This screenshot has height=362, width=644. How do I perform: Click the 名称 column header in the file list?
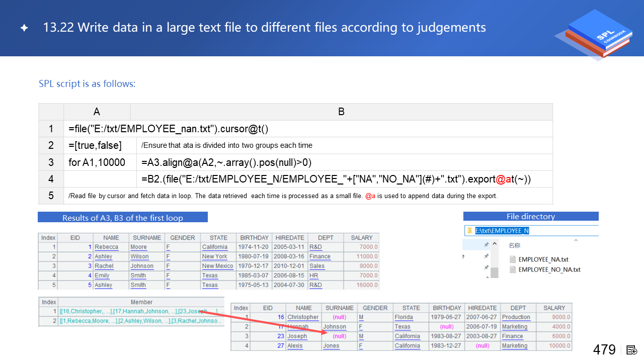514,246
